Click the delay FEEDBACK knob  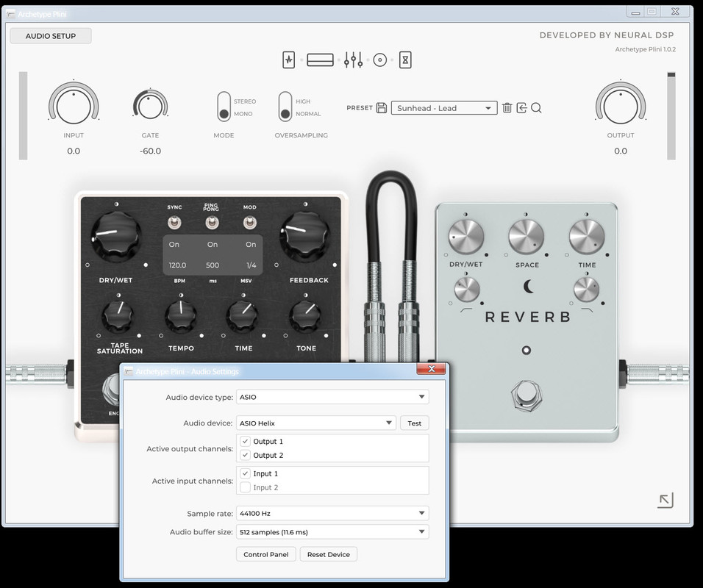pos(305,237)
